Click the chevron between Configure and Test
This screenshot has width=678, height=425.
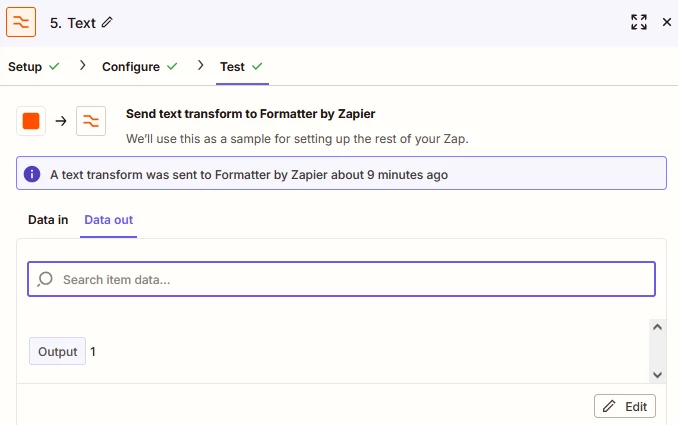click(200, 65)
